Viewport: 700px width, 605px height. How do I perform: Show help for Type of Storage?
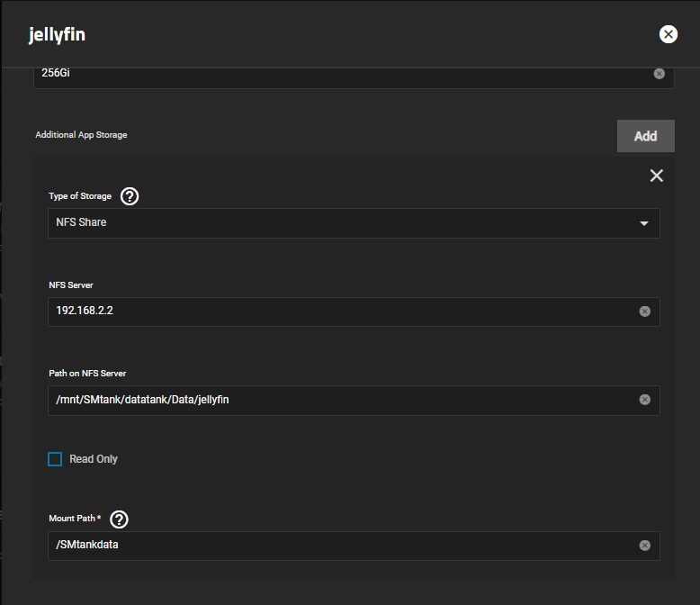[130, 196]
